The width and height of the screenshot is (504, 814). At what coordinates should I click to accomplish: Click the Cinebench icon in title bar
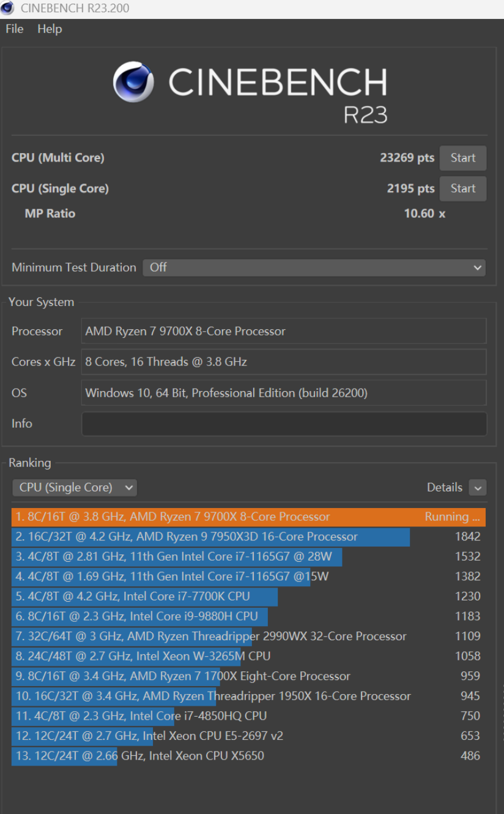[x=8, y=9]
